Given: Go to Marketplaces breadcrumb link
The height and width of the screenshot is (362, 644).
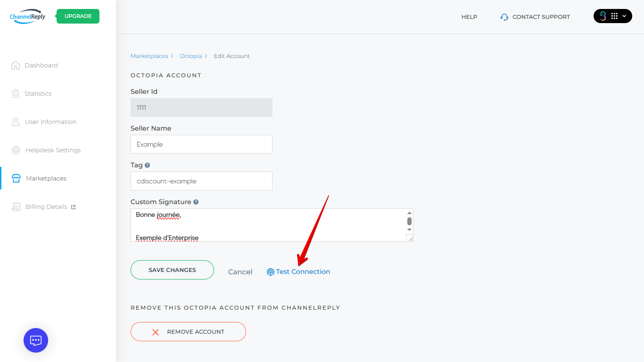Looking at the screenshot, I should click(x=149, y=56).
